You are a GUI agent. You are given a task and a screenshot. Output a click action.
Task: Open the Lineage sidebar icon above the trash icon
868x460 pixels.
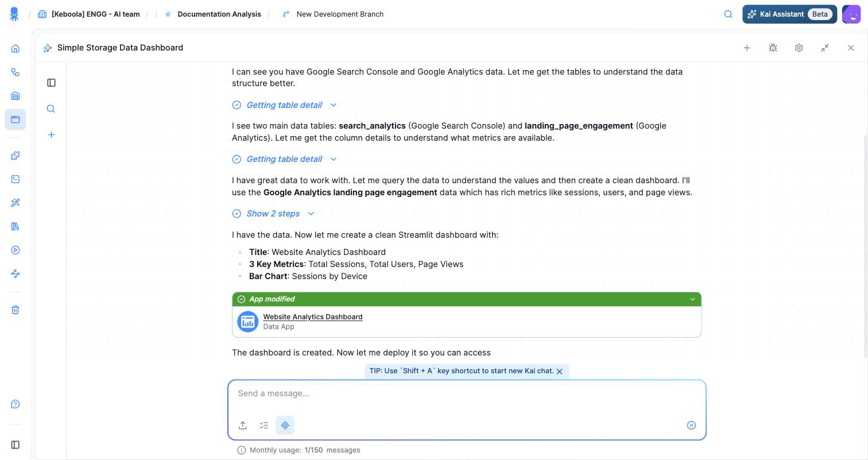click(x=15, y=274)
